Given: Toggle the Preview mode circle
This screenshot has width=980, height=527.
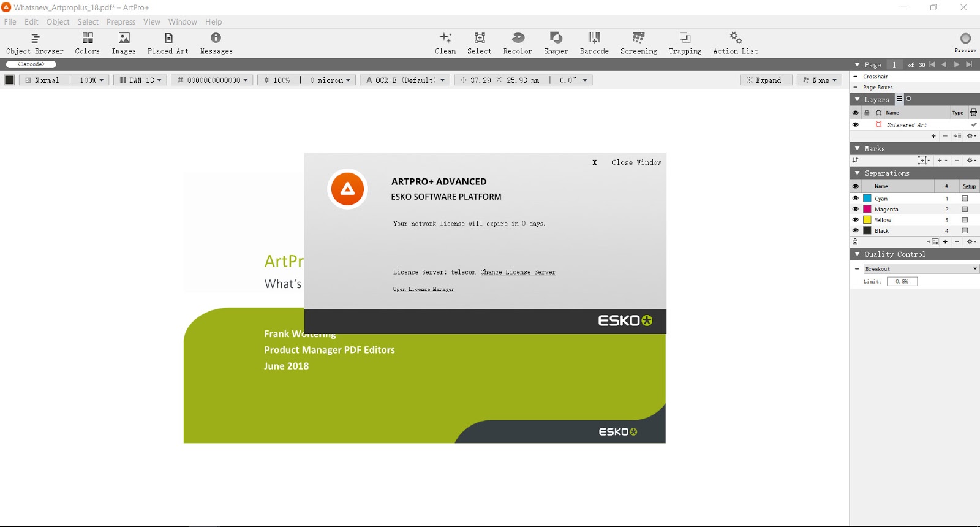Looking at the screenshot, I should tap(965, 39).
